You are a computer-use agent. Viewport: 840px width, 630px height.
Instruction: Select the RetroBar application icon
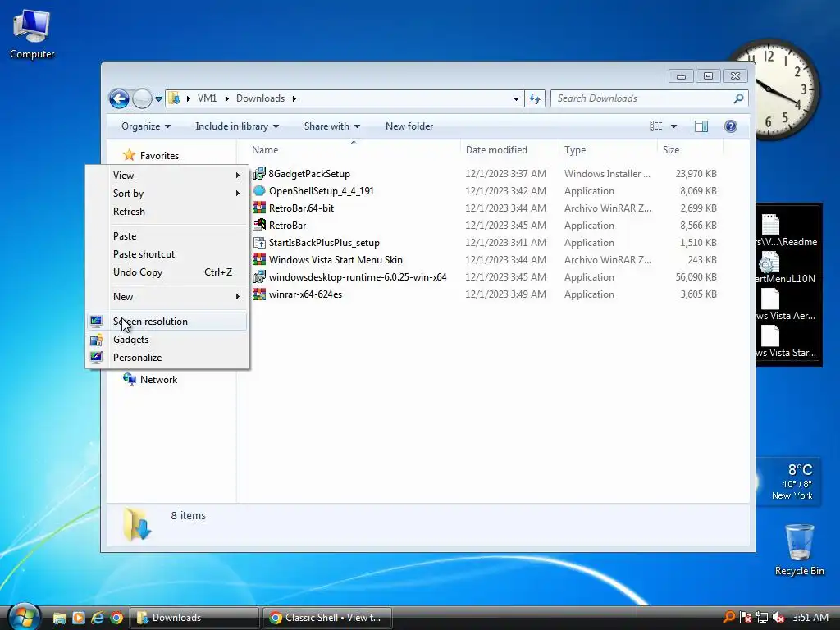tap(259, 225)
